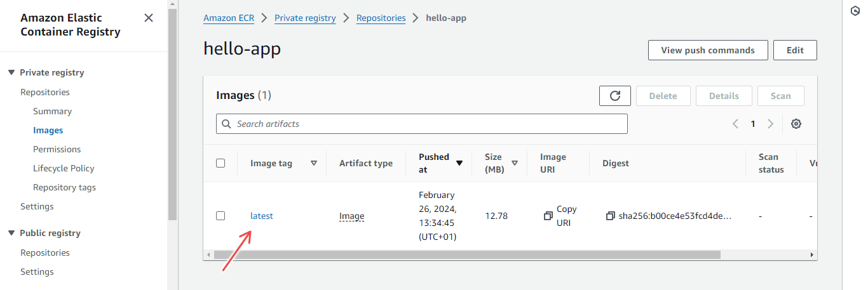Open Lifecycle Policy in sidebar
868x290 pixels.
tap(64, 168)
